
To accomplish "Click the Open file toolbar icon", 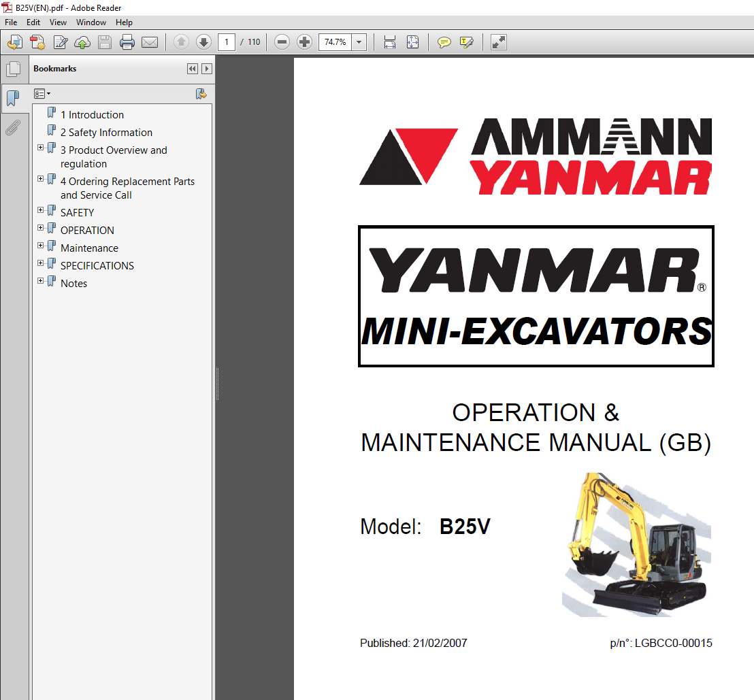I will coord(15,42).
